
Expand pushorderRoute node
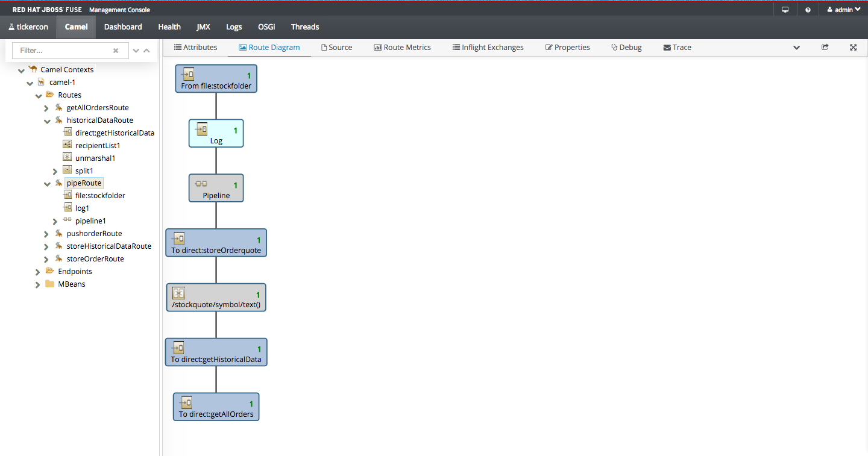coord(46,234)
